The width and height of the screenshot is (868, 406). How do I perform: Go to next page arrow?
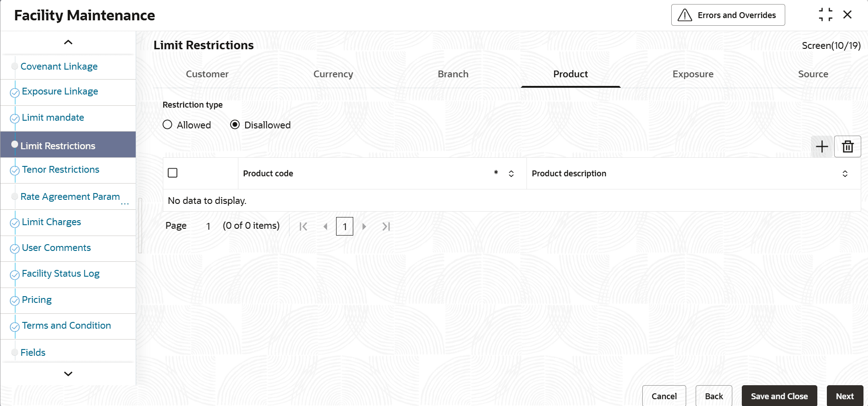[364, 227]
